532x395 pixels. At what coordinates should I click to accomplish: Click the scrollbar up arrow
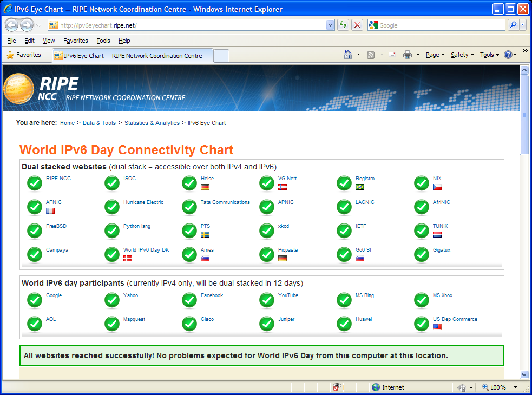click(524, 70)
